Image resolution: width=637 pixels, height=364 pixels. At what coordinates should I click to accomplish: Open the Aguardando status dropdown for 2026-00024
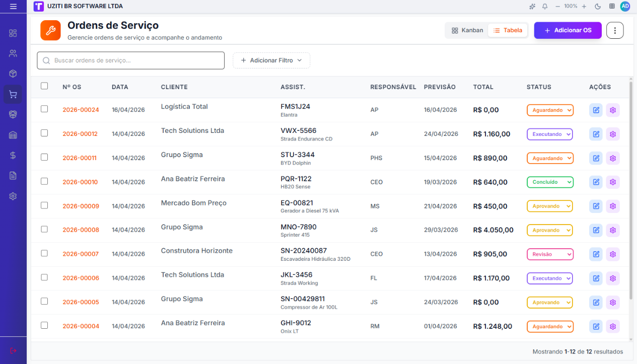550,110
